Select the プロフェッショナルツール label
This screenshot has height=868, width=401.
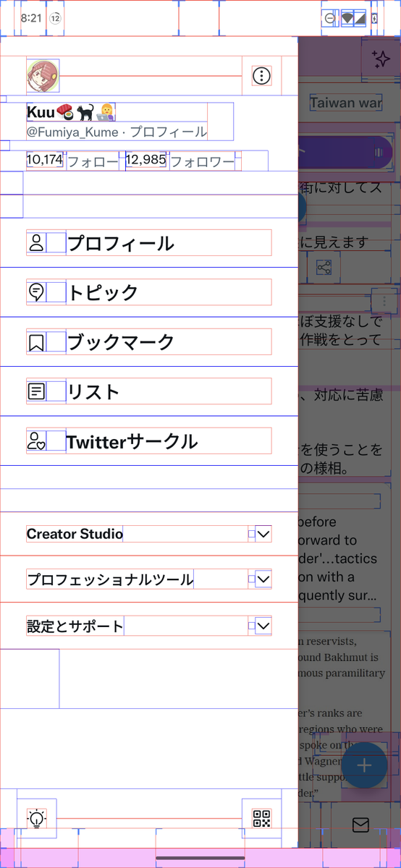(x=110, y=579)
